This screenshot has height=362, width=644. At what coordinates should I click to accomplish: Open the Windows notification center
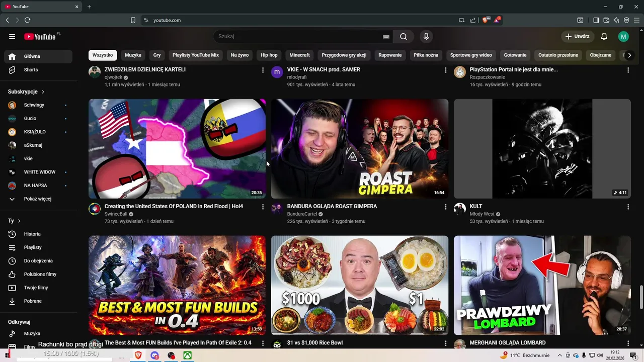[633, 355]
